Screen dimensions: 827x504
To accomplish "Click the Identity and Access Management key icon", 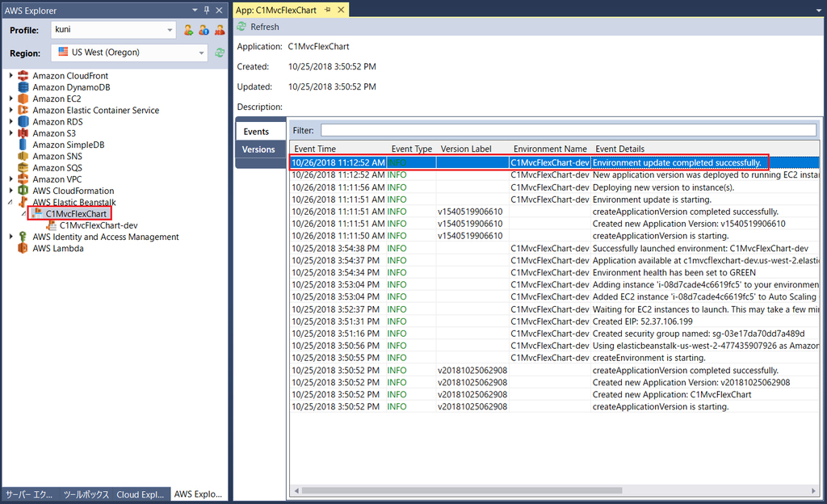I will tap(23, 237).
